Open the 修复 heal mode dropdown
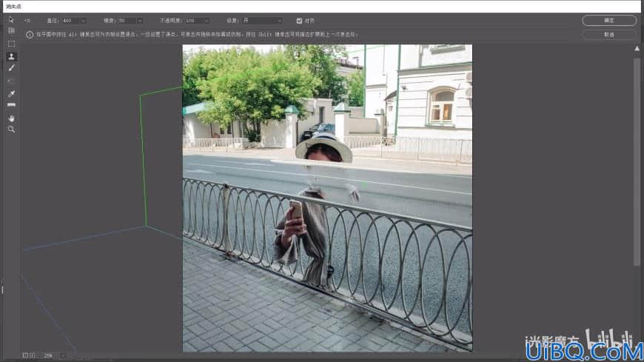This screenshot has height=362, width=644. (262, 21)
